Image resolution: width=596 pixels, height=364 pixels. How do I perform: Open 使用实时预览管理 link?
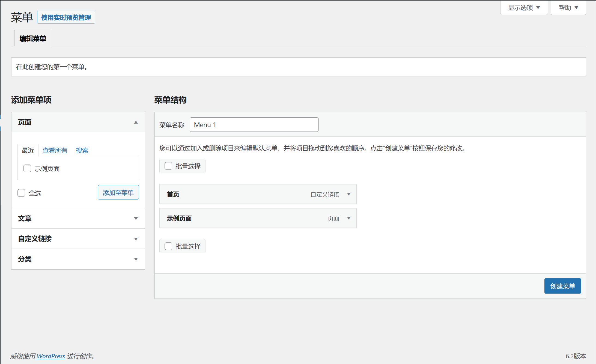pyautogui.click(x=66, y=17)
